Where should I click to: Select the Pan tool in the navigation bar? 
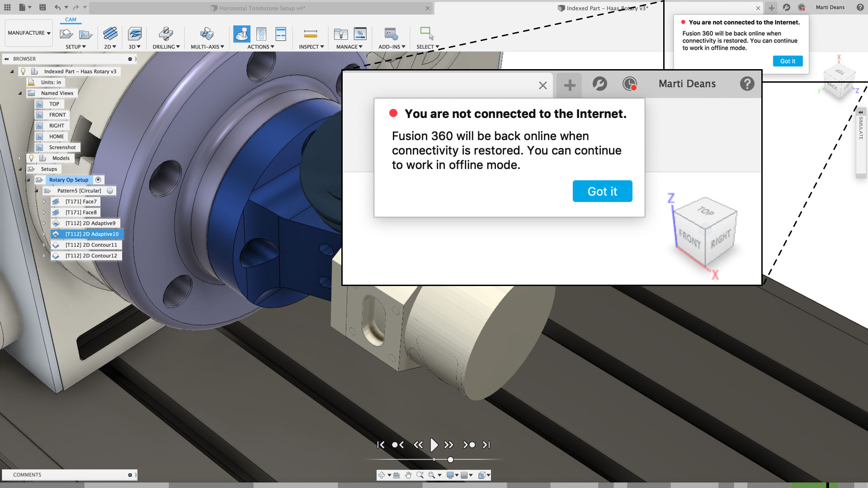click(408, 475)
